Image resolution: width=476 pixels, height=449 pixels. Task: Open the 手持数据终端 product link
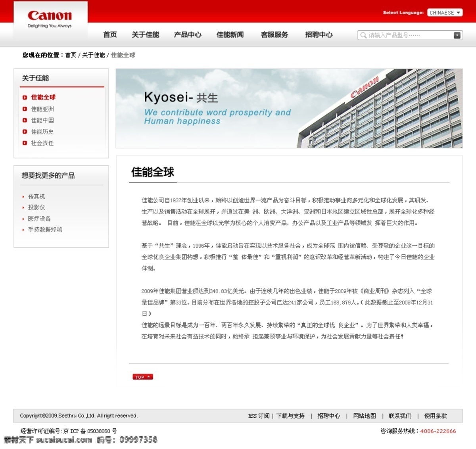(45, 230)
